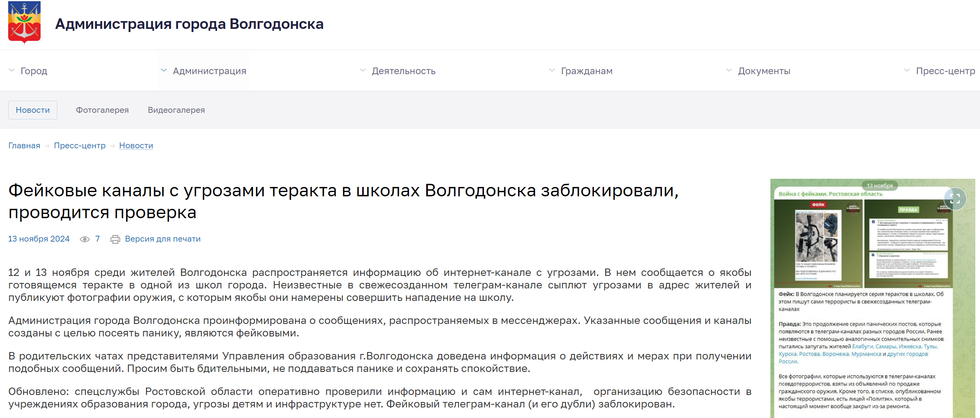Click the Volgodonsk coat of arms logo
Screen dimensions: 980x418
coord(24,22)
